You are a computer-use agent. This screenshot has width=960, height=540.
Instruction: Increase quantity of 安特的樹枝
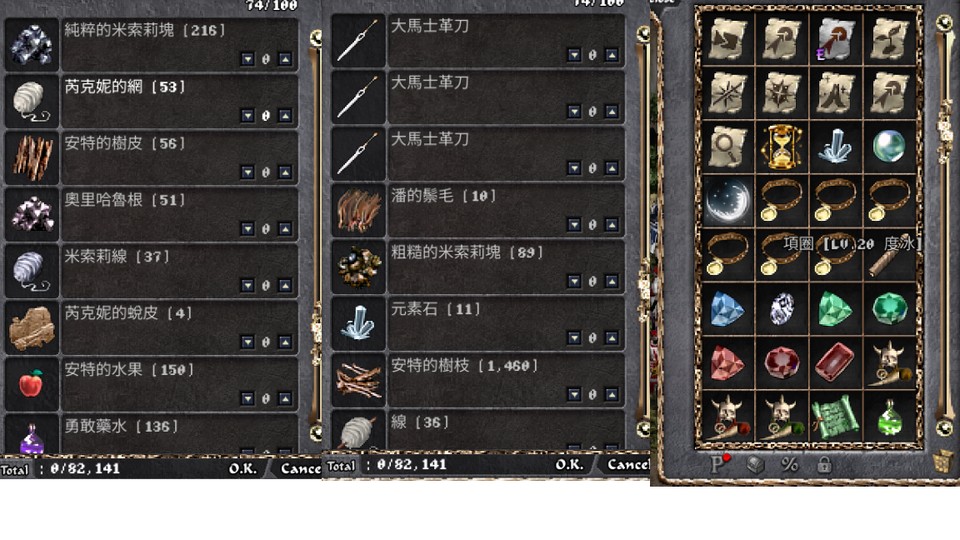[x=612, y=394]
